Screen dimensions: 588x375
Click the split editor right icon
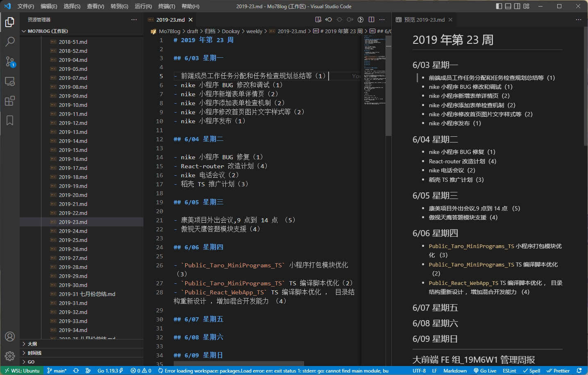[x=371, y=20]
